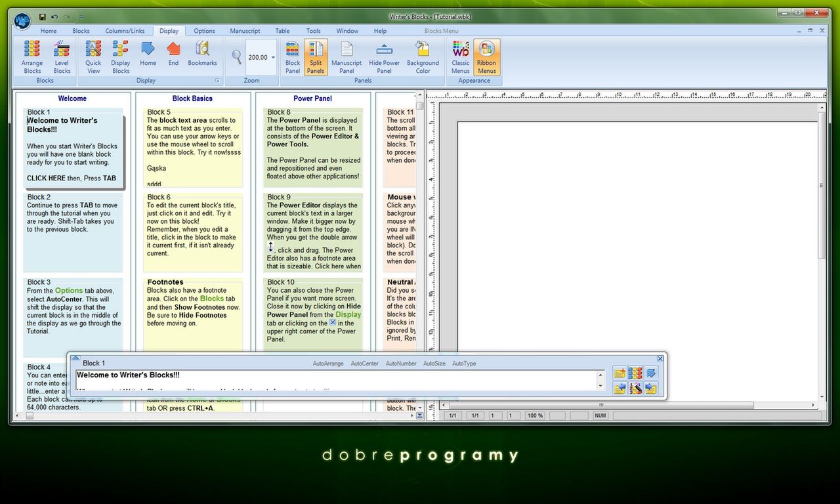This screenshot has width=840, height=504.
Task: Click the Writer's Blocks application orb
Action: tap(22, 21)
